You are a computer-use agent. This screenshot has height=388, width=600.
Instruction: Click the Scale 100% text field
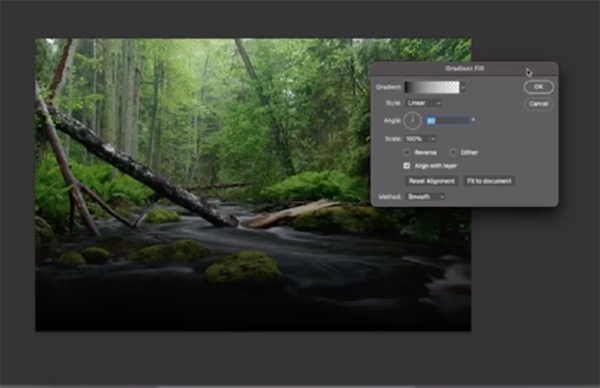click(417, 139)
